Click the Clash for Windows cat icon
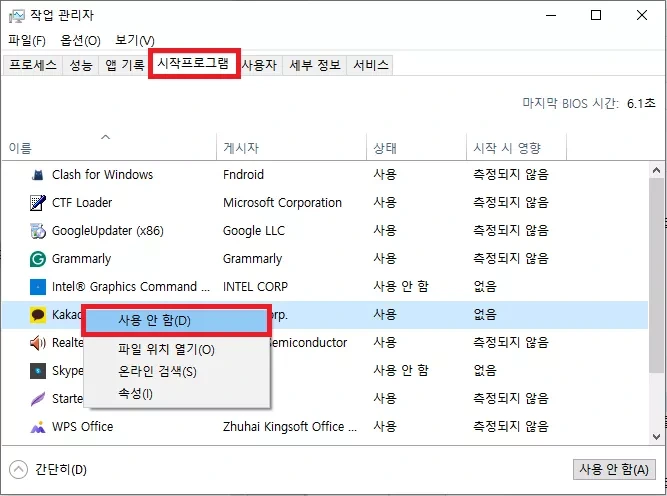This screenshot has height=496, width=667. 38,174
